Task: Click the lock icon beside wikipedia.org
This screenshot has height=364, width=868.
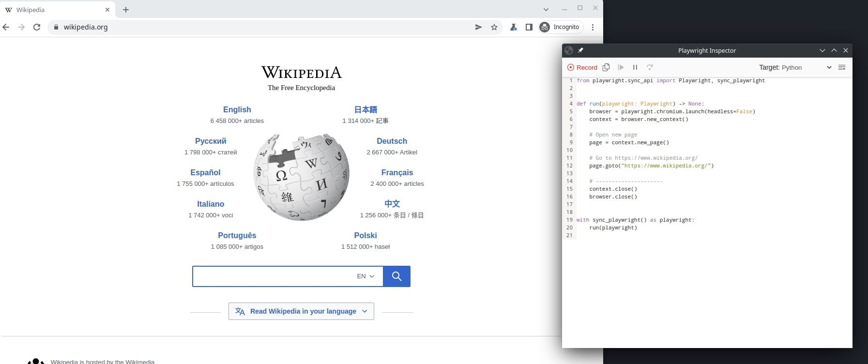Action: tap(56, 27)
